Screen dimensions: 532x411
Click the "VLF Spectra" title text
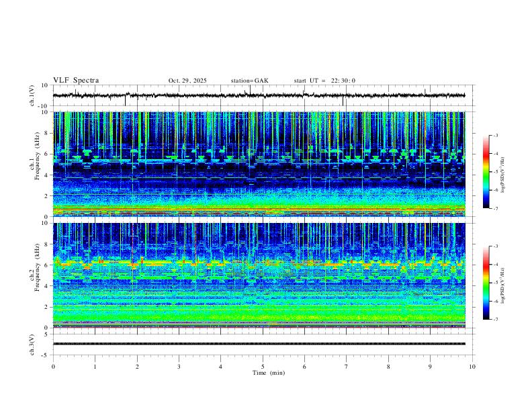point(76,81)
